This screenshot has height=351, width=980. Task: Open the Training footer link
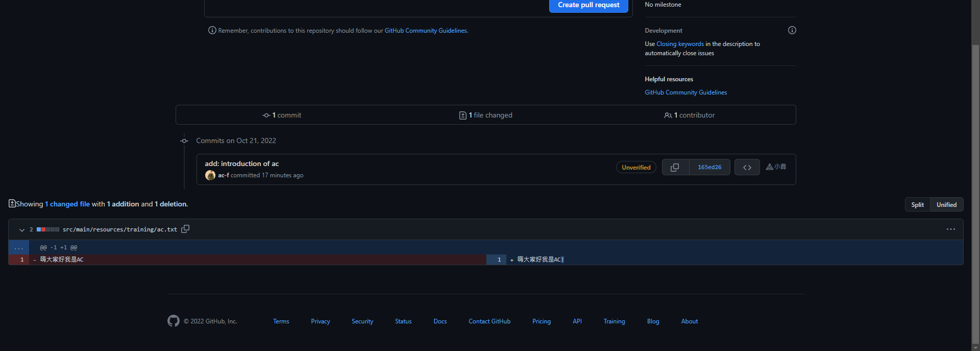click(614, 321)
